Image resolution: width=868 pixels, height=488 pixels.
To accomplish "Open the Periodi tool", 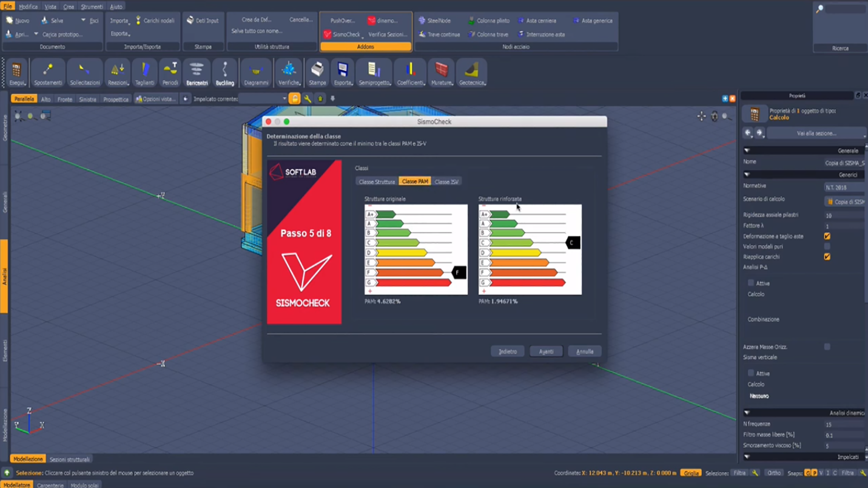I will point(170,73).
